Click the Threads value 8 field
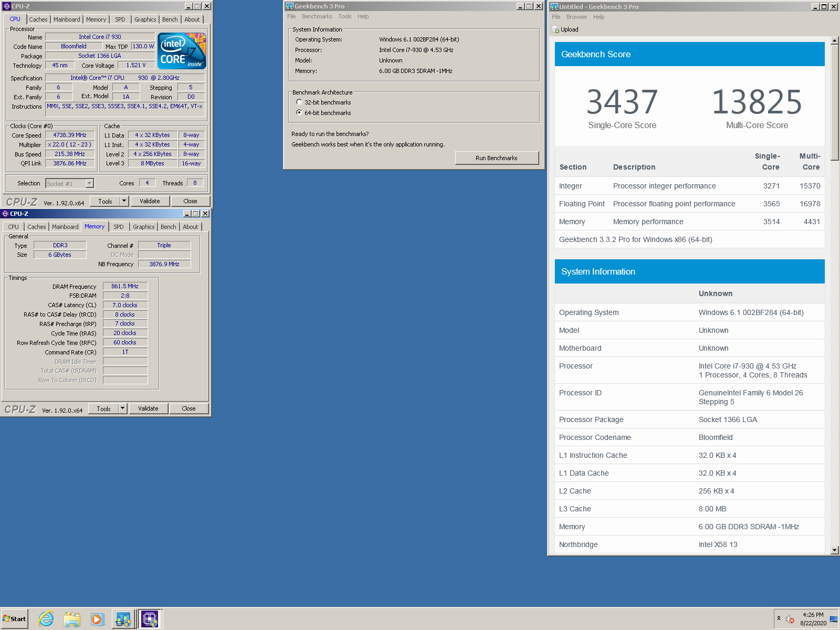The height and width of the screenshot is (630, 840). [195, 183]
